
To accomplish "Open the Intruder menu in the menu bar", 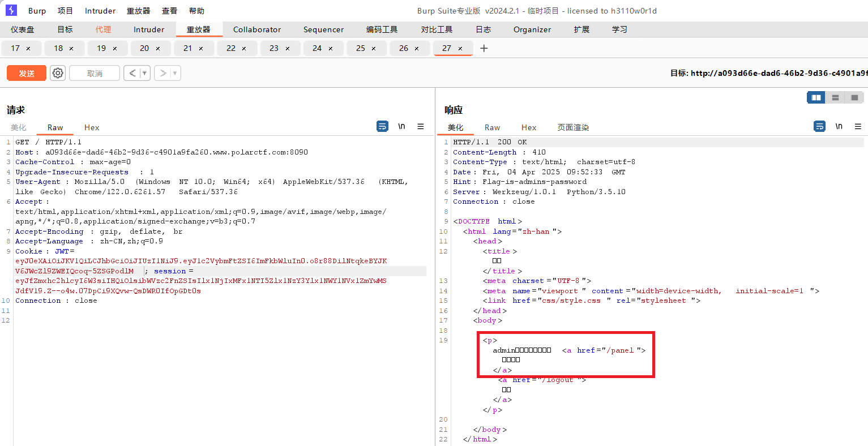I will [x=100, y=11].
